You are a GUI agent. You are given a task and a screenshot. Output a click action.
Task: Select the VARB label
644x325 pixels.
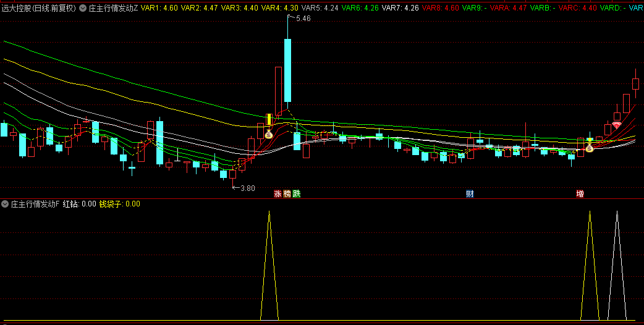[x=543, y=8]
